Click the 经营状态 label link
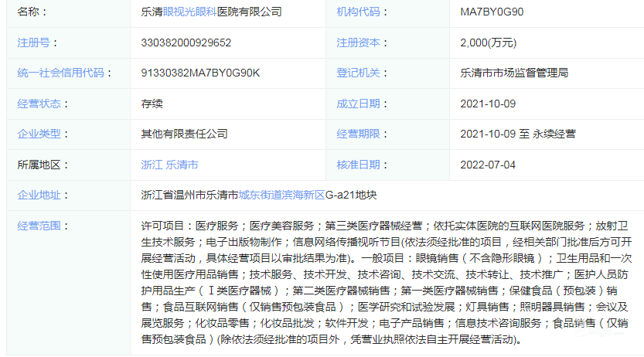Viewport: 644px width, 357px height. pos(39,104)
